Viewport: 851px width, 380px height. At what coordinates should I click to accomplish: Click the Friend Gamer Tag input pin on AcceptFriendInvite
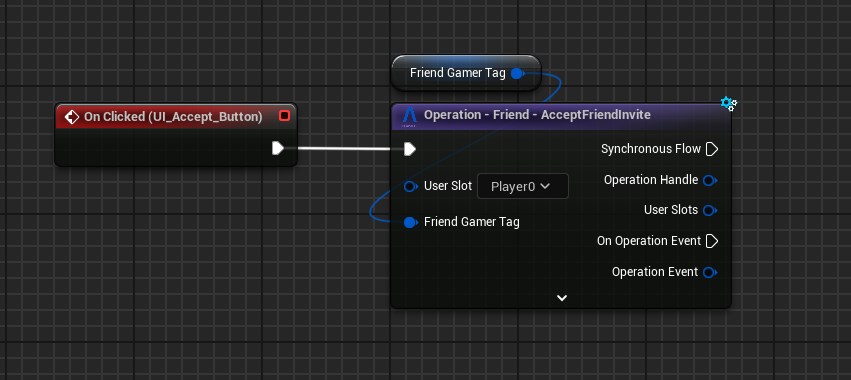(411, 222)
